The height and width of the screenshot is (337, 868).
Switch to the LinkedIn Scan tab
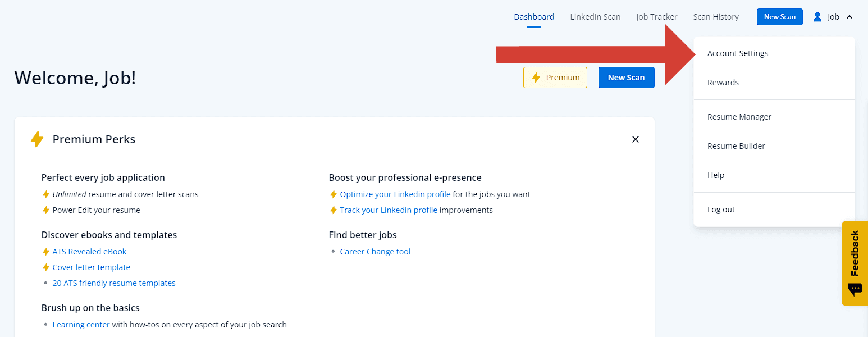point(595,17)
